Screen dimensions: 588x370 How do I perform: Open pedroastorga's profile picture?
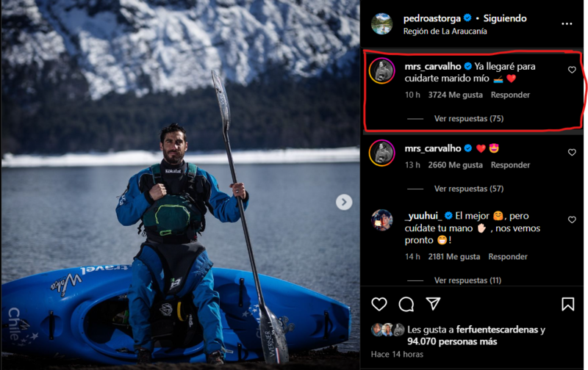click(381, 24)
